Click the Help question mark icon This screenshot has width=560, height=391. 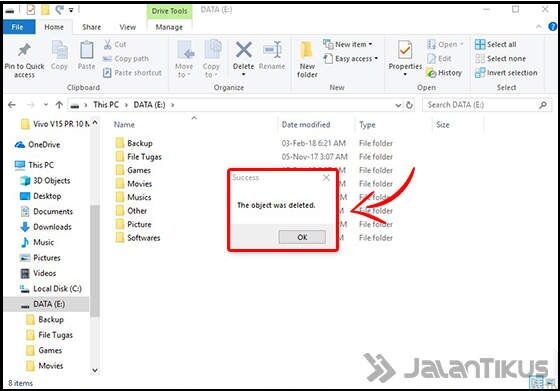click(552, 26)
